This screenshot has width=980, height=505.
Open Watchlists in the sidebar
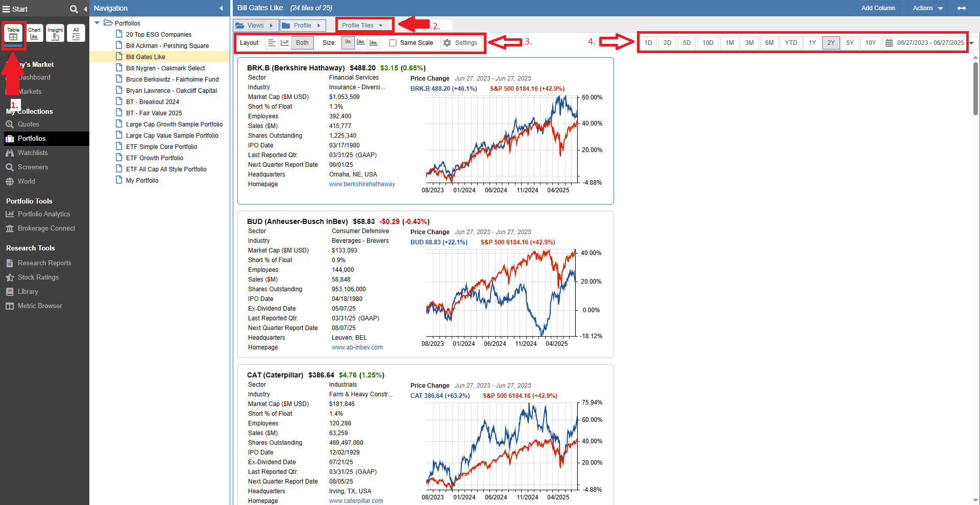(x=33, y=153)
